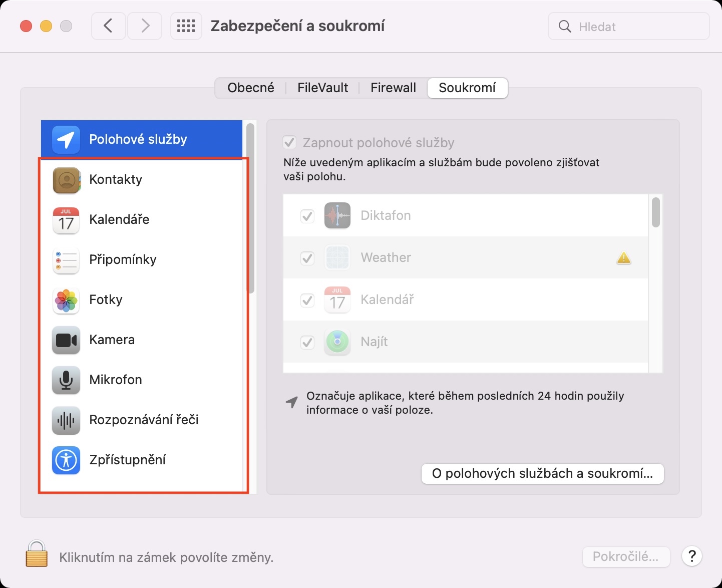Open Zpřístupnění privacy category

pyautogui.click(x=127, y=460)
